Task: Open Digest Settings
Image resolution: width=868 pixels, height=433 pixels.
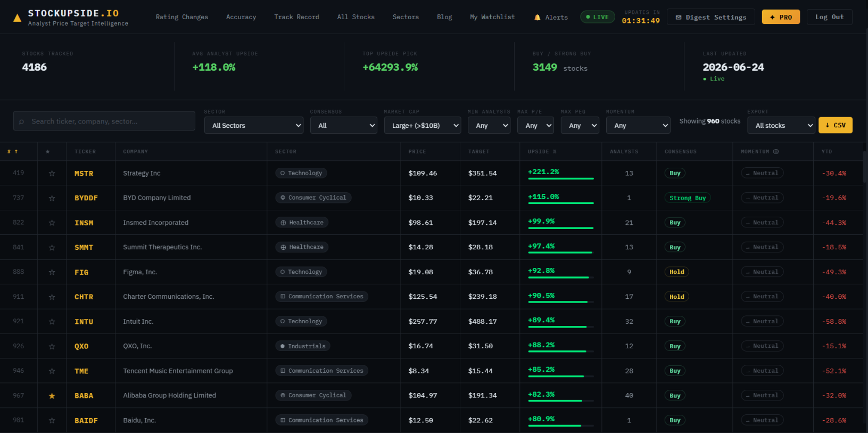Action: (711, 17)
